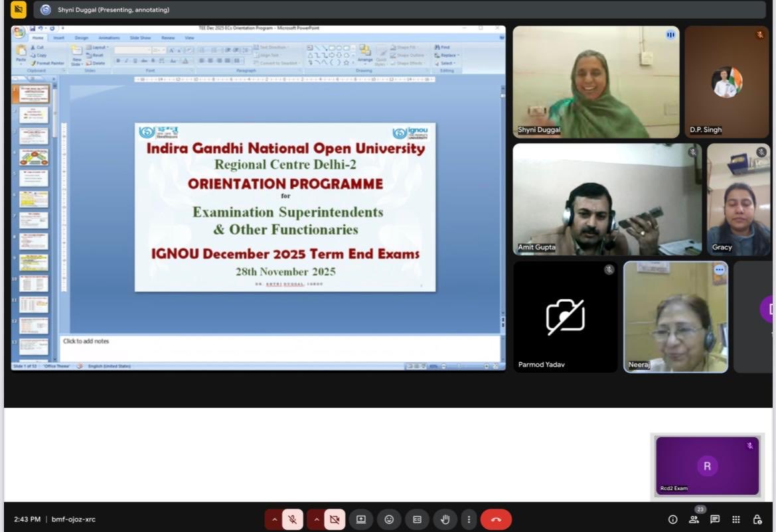Click Save in PowerPoint quick access toolbar

coord(32,29)
